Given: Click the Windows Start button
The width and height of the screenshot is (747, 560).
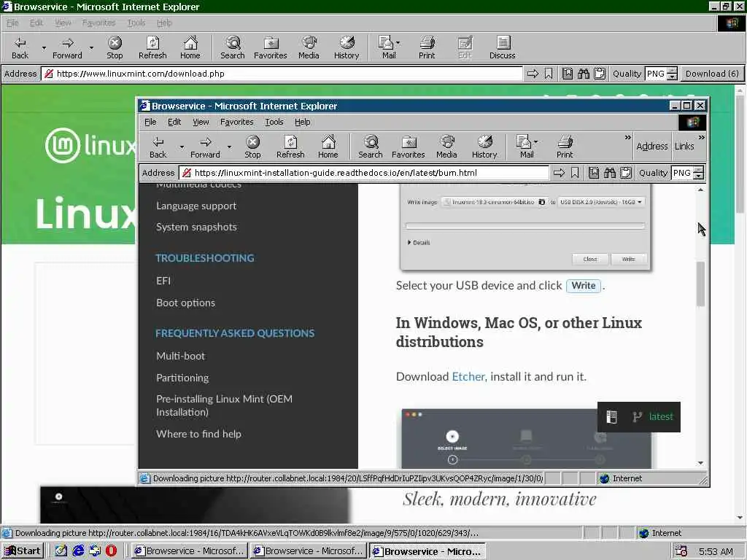Looking at the screenshot, I should tap(23, 551).
